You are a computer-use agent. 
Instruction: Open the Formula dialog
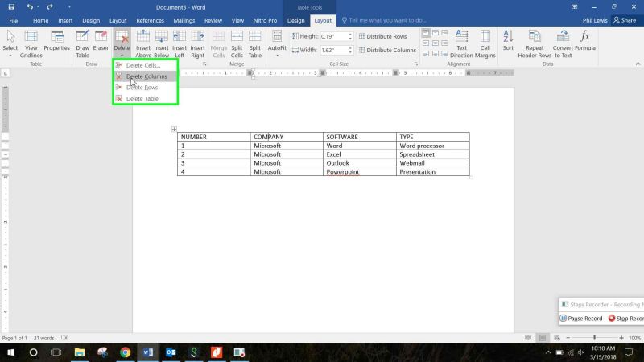[585, 41]
